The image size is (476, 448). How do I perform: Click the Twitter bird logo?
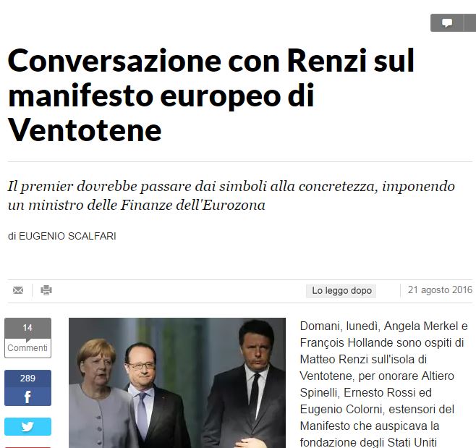click(x=27, y=426)
